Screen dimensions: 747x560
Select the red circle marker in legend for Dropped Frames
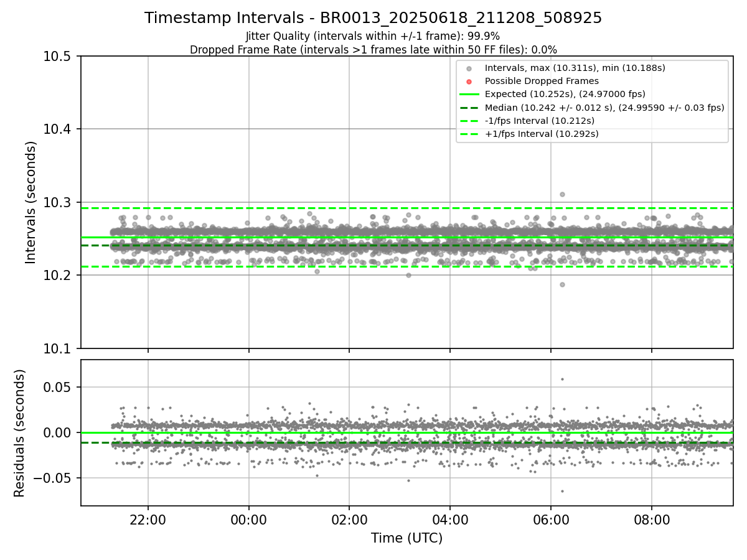(x=469, y=82)
